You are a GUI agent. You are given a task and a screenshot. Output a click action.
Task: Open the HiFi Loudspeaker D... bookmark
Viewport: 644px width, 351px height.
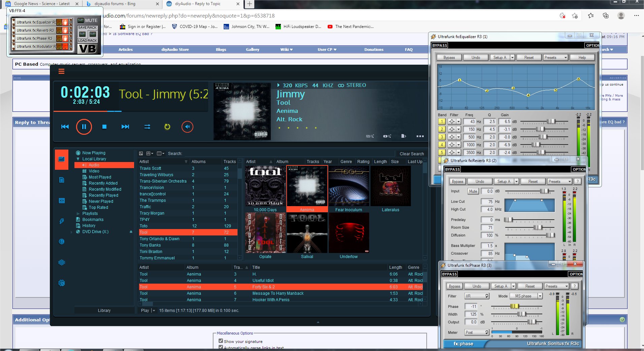pyautogui.click(x=298, y=27)
